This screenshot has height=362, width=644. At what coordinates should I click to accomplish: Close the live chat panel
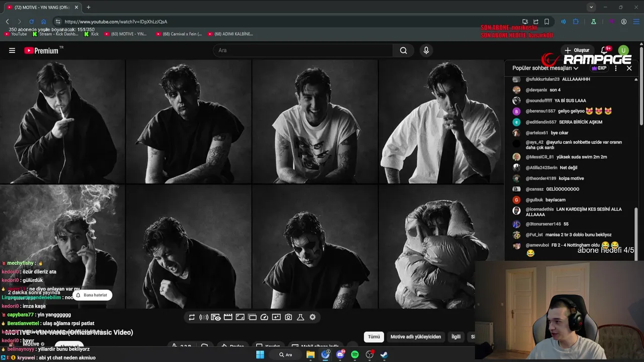[629, 68]
